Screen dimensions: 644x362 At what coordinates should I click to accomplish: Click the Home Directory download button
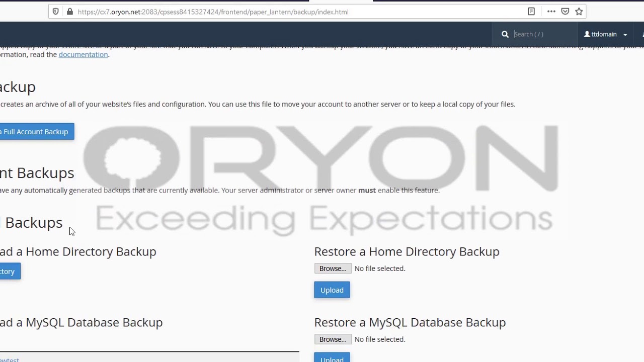pos(9,271)
